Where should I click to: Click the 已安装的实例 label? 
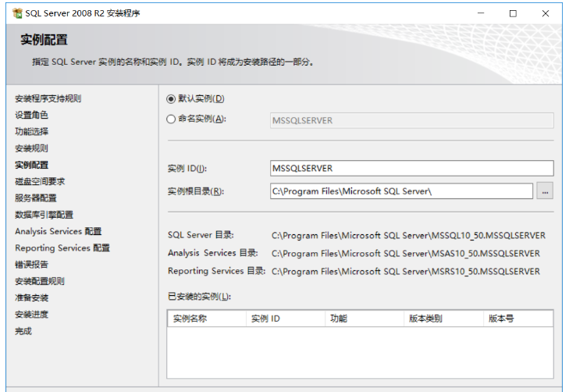199,297
